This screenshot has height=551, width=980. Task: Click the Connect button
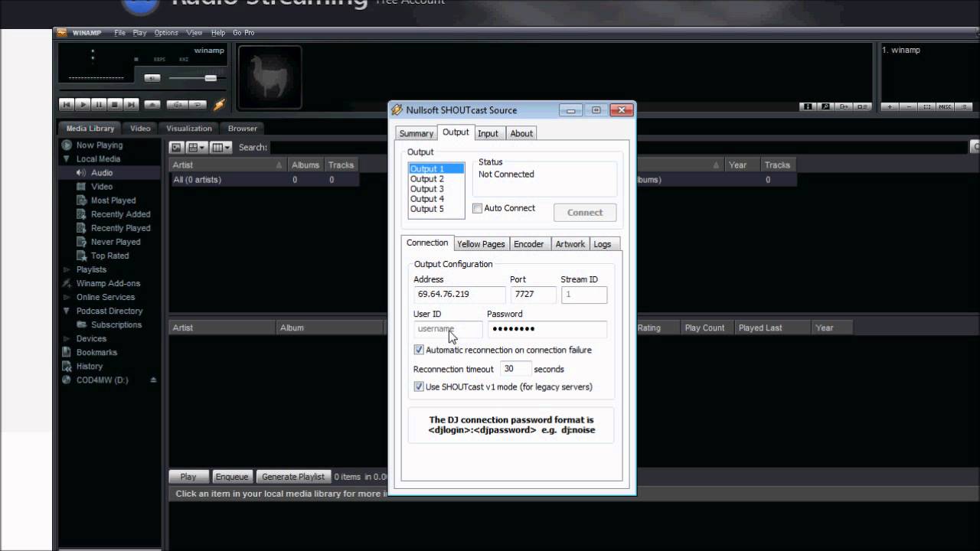pos(585,213)
